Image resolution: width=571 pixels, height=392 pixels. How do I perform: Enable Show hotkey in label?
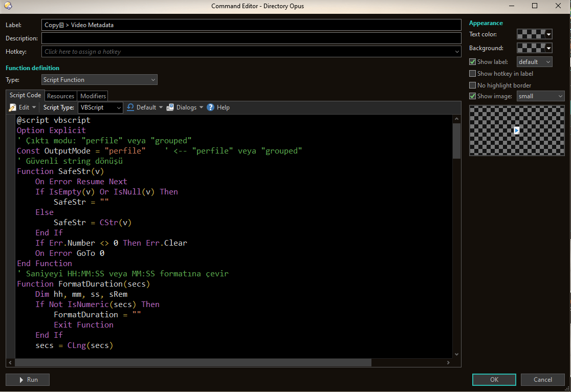pyautogui.click(x=473, y=74)
